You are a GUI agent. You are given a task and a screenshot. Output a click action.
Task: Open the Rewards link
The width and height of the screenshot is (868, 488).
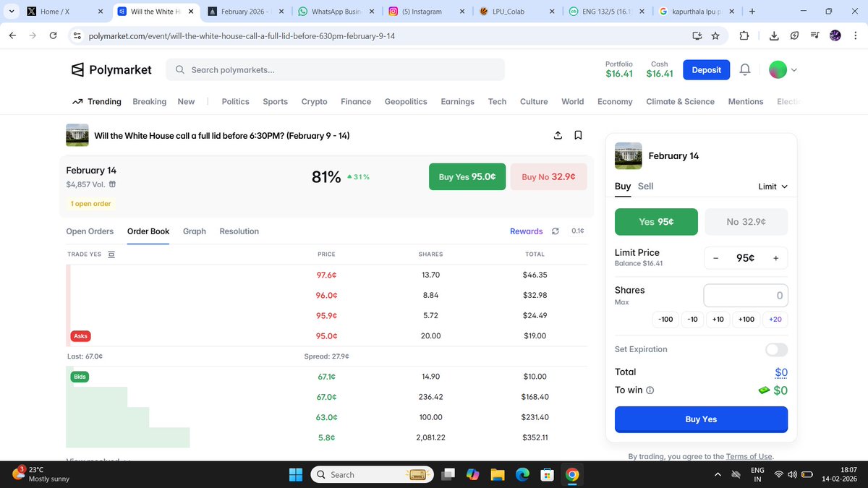point(526,231)
